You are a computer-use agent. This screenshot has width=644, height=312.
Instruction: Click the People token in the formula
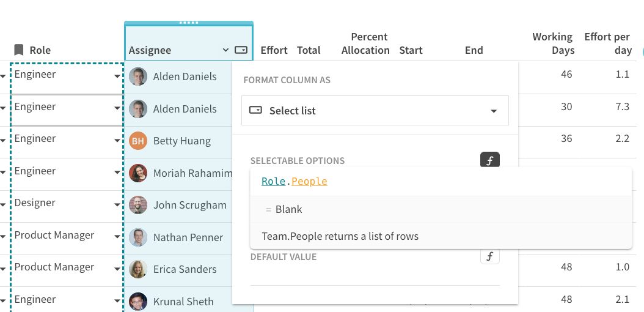(x=309, y=181)
